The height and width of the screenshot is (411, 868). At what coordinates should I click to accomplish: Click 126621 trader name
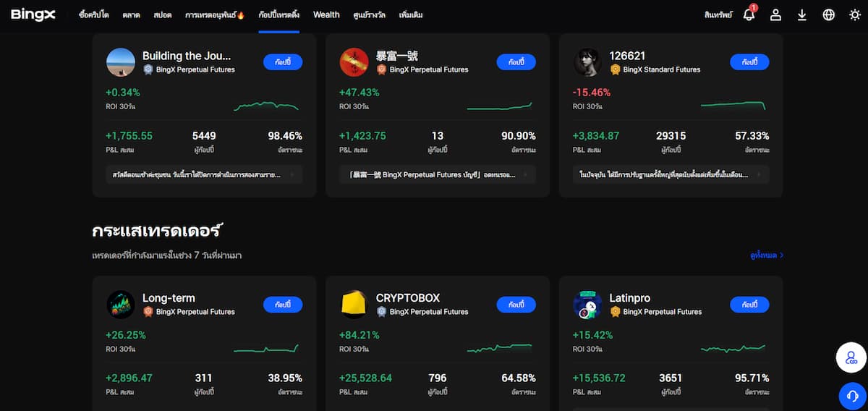(x=627, y=56)
